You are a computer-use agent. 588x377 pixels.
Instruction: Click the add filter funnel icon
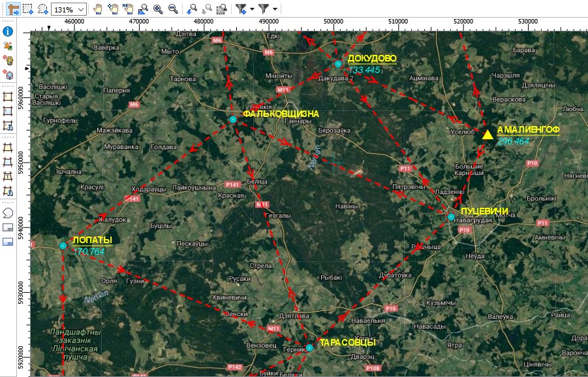pyautogui.click(x=241, y=9)
